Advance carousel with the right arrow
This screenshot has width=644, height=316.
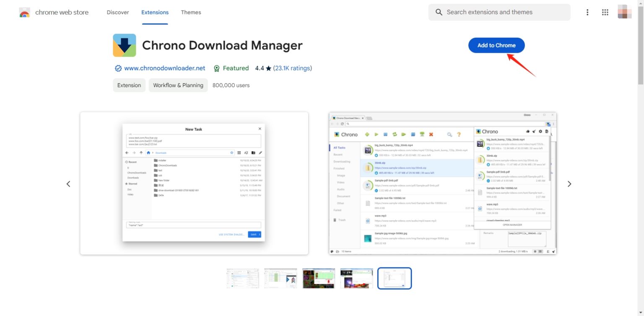[x=569, y=184]
